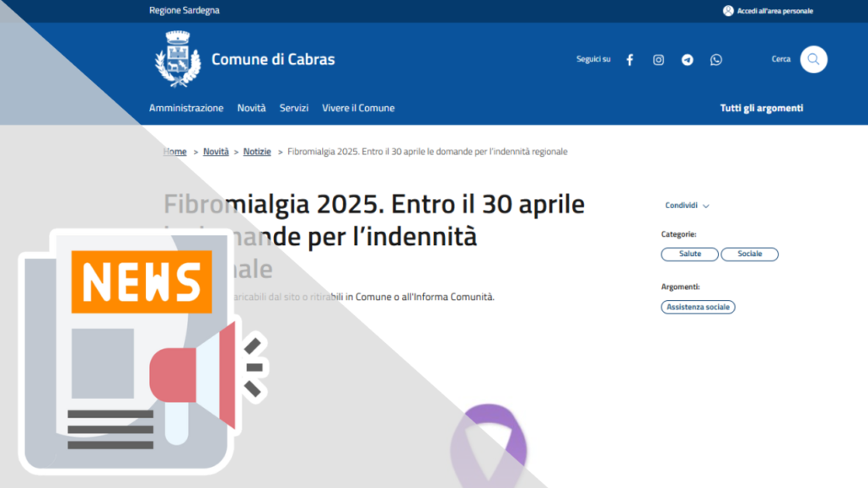Click the search magnifier button

(x=813, y=59)
